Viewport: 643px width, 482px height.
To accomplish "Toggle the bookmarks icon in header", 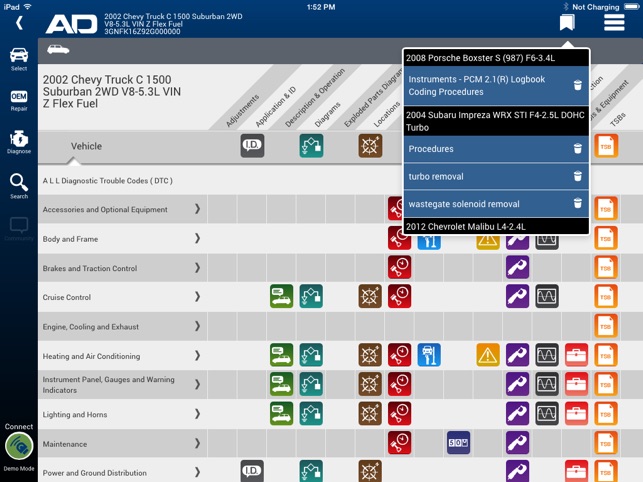I will 567,22.
